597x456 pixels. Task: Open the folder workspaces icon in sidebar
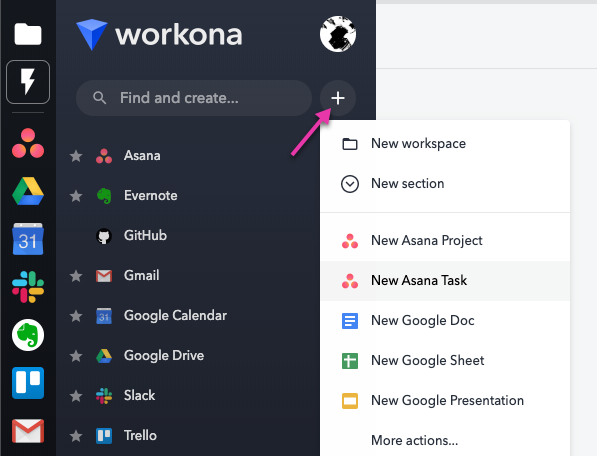[x=28, y=34]
